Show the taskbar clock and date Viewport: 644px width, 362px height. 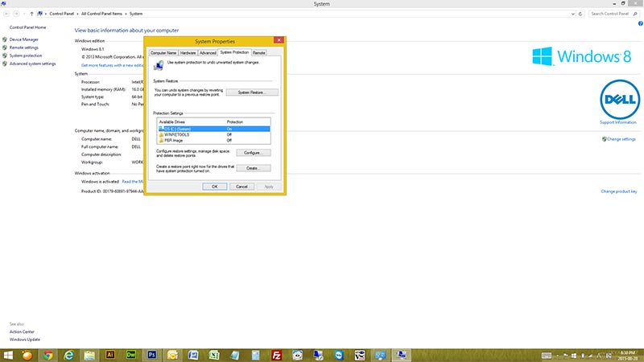[x=628, y=356]
